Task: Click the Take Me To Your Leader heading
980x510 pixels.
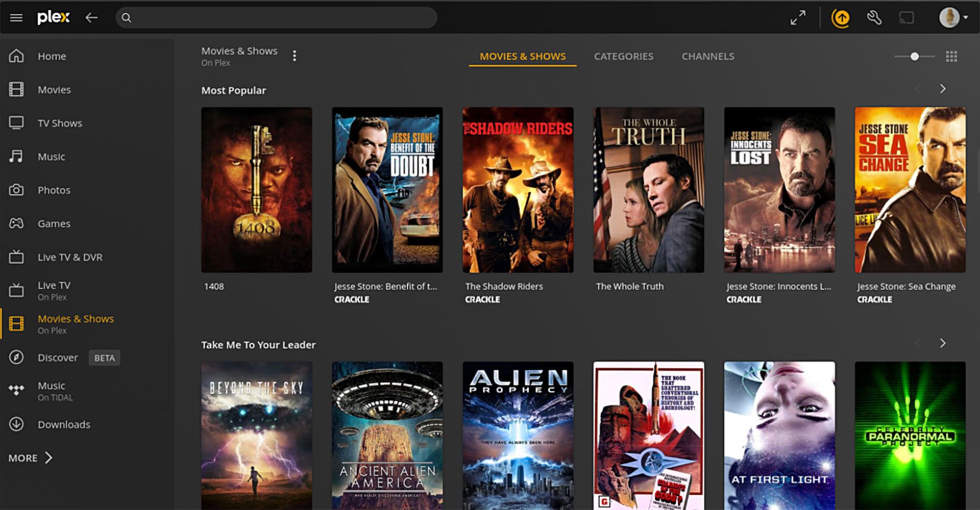Action: [258, 345]
